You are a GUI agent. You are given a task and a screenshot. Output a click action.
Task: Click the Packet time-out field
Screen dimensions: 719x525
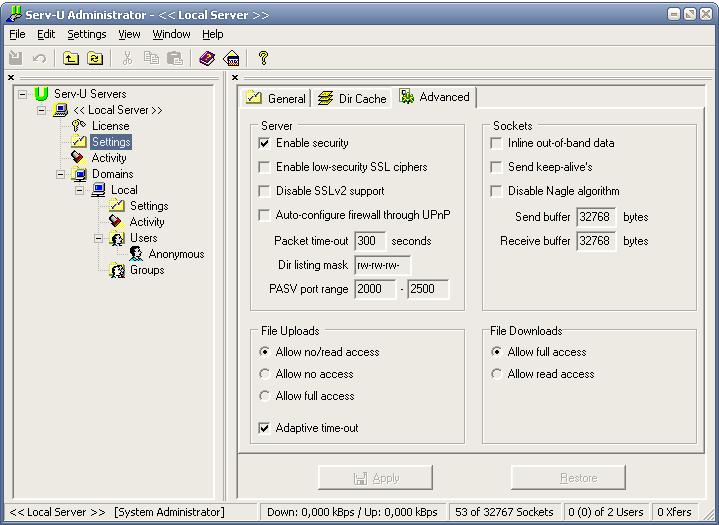(x=370, y=241)
